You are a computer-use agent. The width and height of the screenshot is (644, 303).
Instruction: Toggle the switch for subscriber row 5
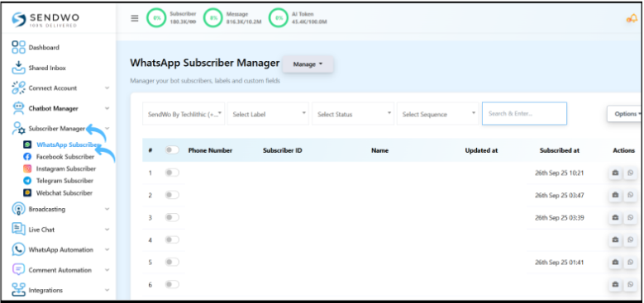coord(172,262)
